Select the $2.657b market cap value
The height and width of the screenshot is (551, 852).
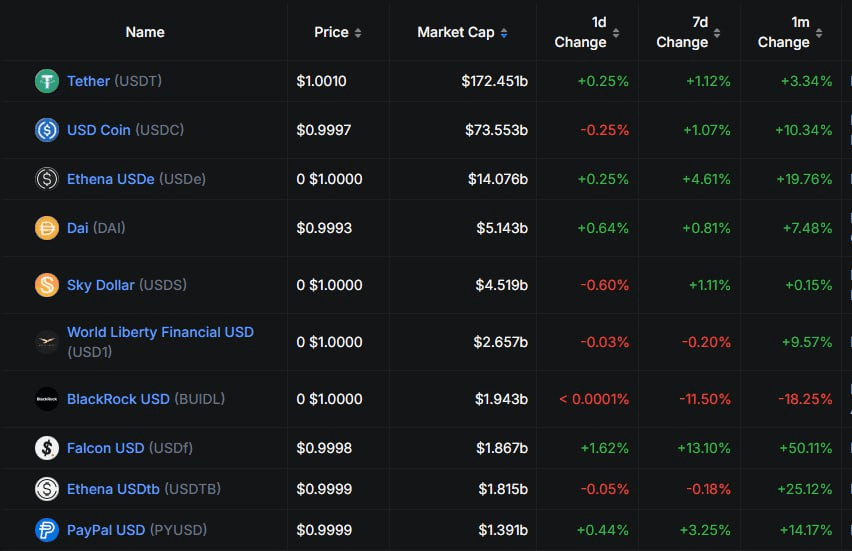point(500,342)
